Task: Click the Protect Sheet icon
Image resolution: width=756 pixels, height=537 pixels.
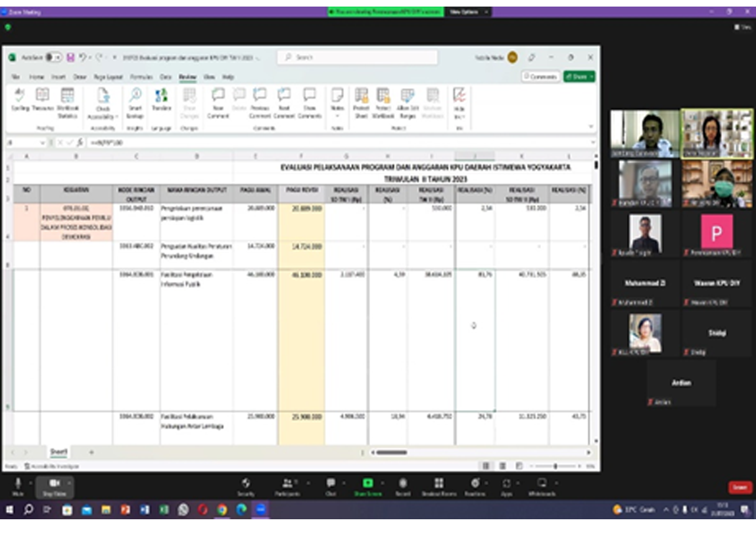Action: tap(361, 96)
